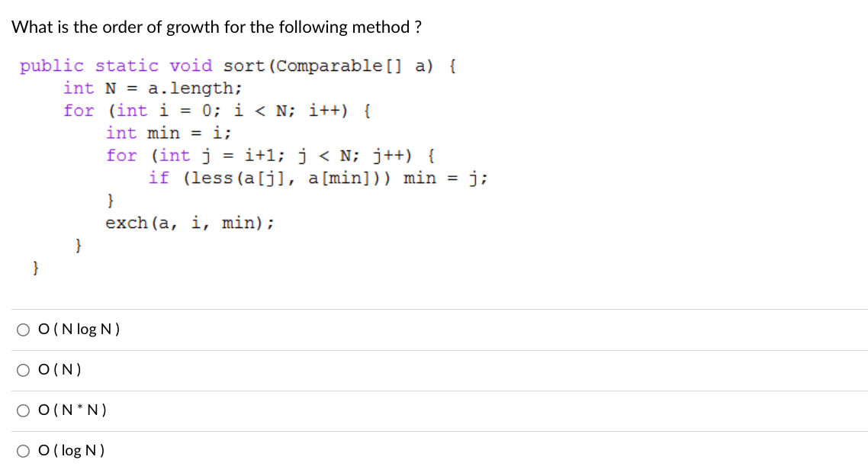Mark the O ( N * N ) radio button
868x476 pixels.
[23, 410]
